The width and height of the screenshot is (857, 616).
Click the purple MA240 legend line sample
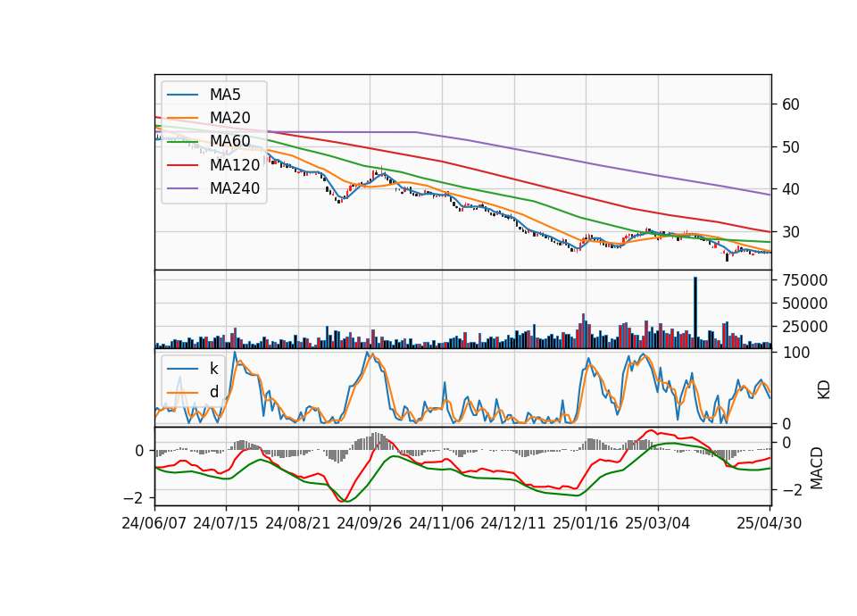[183, 188]
